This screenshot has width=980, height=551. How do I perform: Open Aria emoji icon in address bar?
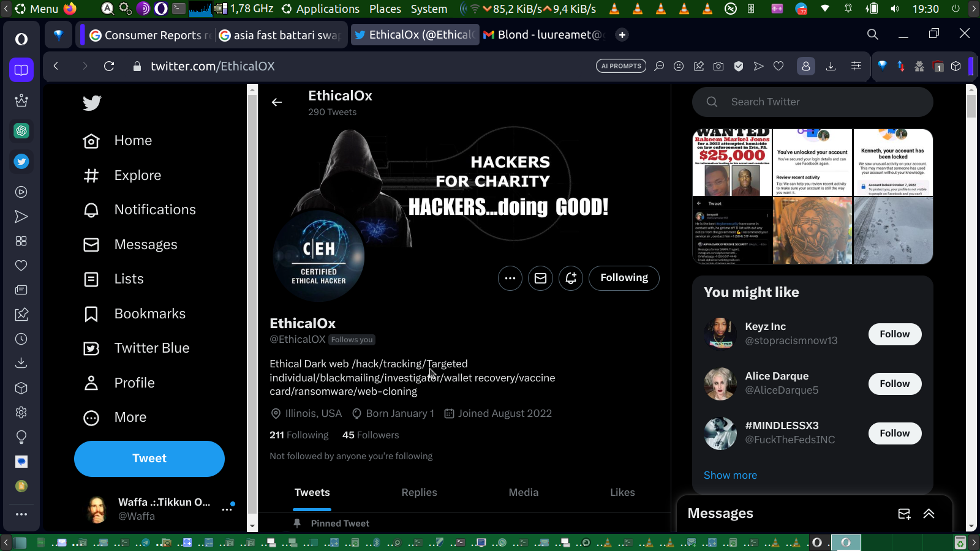[x=679, y=66]
